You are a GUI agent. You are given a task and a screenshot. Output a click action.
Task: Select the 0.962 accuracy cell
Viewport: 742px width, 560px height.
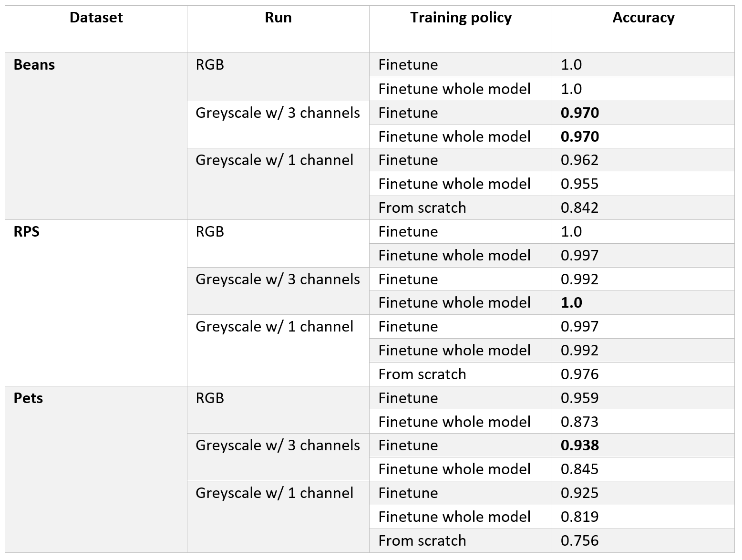pyautogui.click(x=579, y=160)
